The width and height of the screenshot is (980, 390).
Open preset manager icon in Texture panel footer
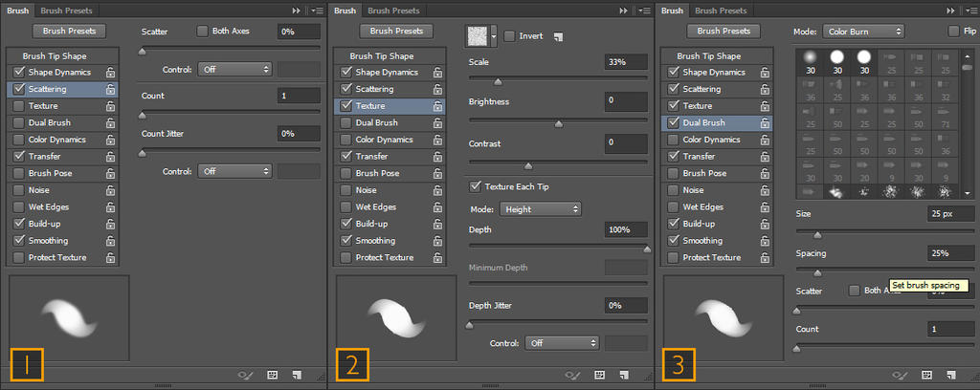click(x=599, y=375)
